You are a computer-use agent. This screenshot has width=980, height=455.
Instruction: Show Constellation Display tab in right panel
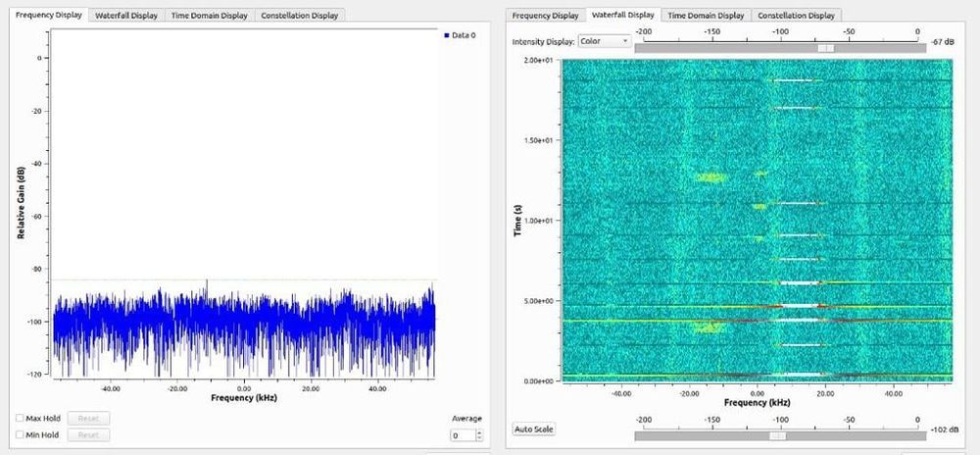pos(796,16)
